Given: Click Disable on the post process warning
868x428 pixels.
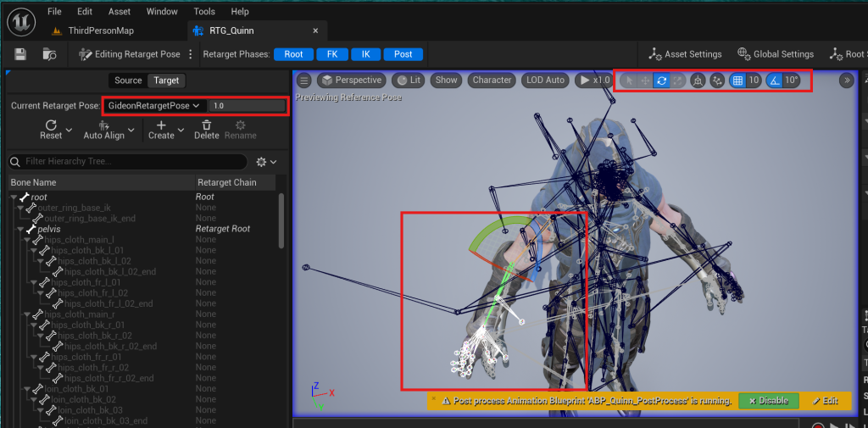Looking at the screenshot, I should 768,401.
